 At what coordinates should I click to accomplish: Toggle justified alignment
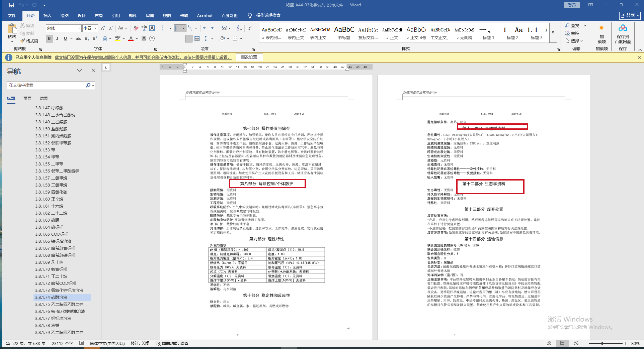click(189, 38)
